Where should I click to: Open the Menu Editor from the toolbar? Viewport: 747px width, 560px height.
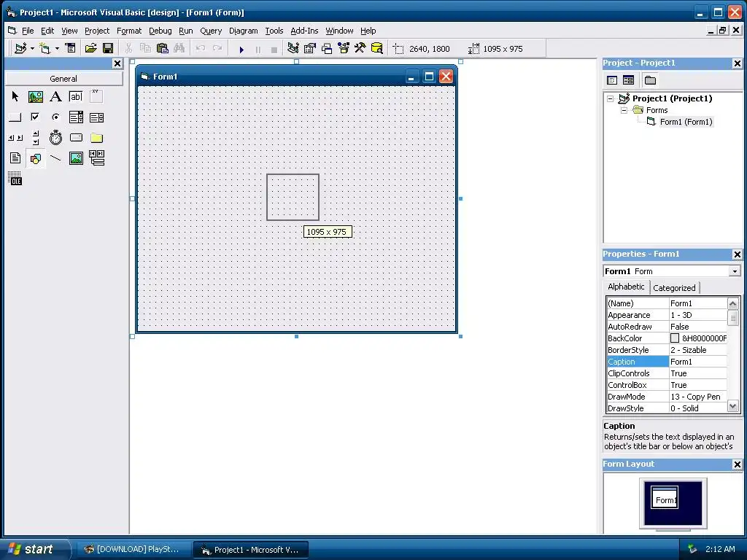(71, 49)
